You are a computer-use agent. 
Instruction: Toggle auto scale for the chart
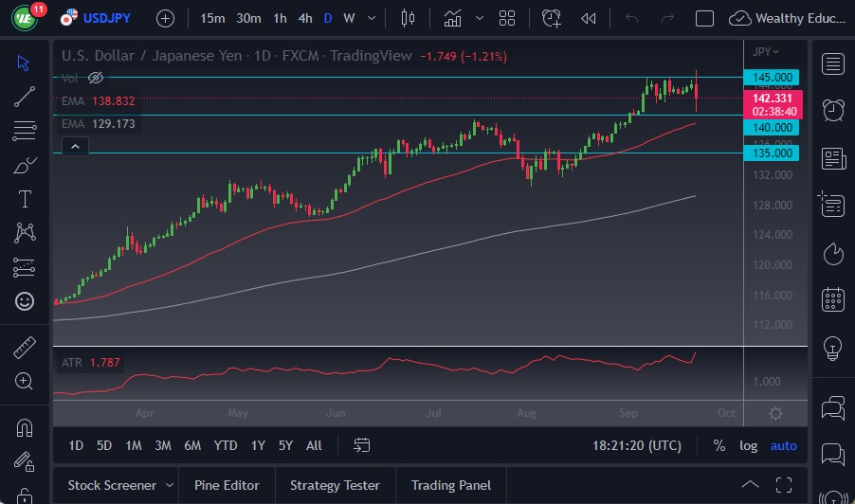click(x=783, y=445)
